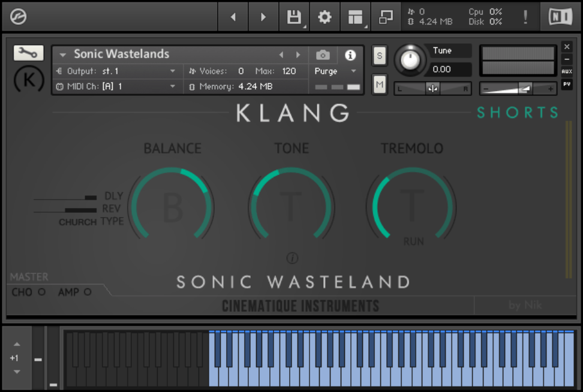Expand the Sonic Wastelands instrument name dropdown

pyautogui.click(x=63, y=55)
